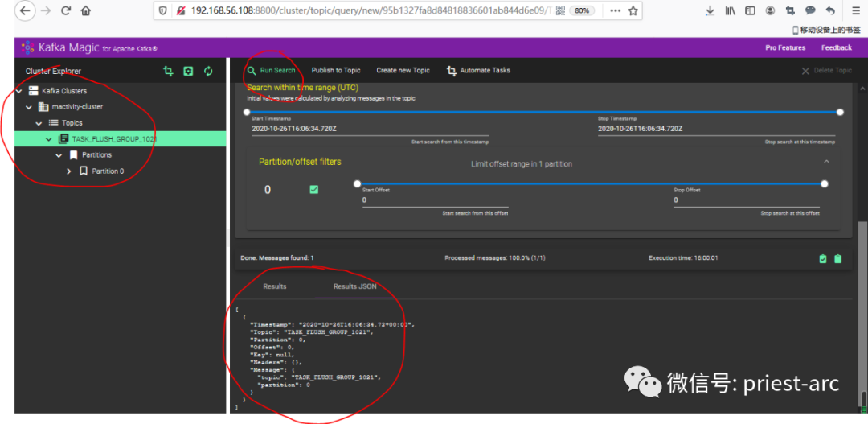Viewport: 868px width, 424px height.
Task: Click the Start Timestamp input field
Action: [370, 129]
